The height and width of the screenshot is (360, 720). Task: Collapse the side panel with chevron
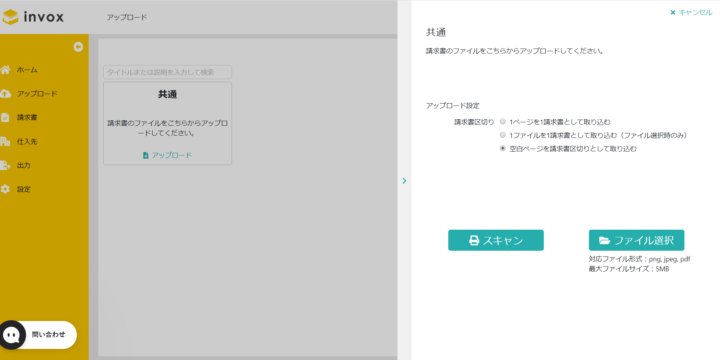(404, 180)
